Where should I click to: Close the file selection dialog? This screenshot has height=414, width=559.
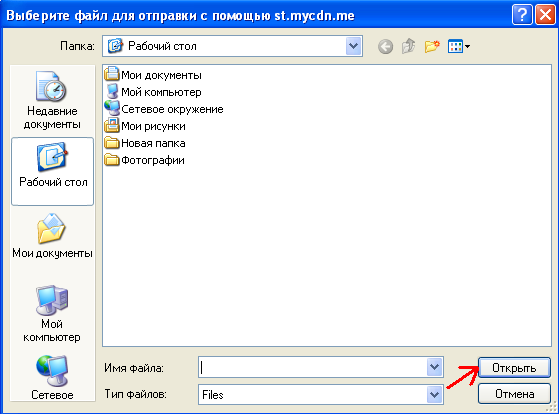coord(545,15)
